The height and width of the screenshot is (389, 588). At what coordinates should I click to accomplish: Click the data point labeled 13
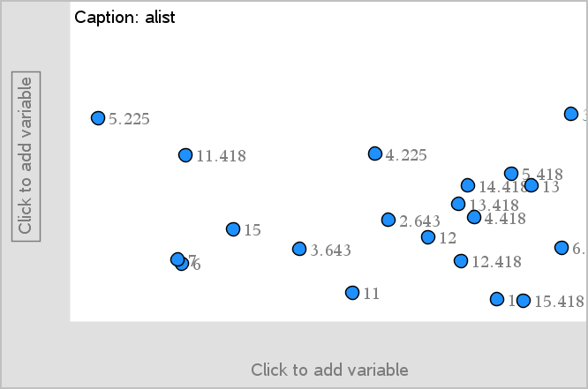(x=531, y=185)
